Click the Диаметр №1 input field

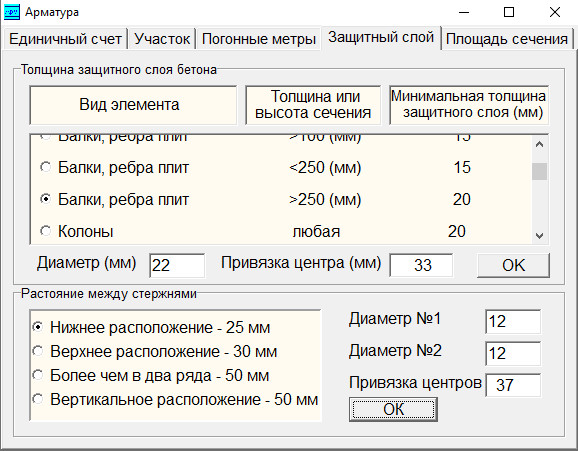513,322
